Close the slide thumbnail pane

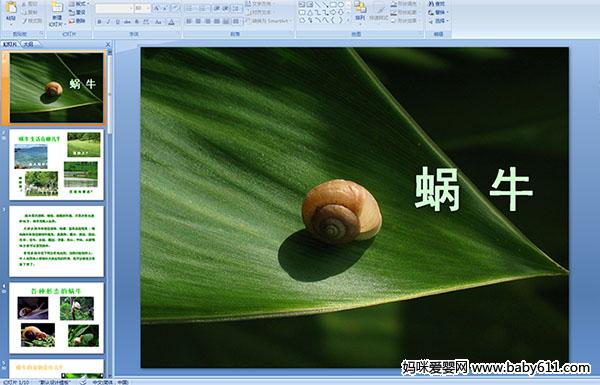[x=108, y=45]
